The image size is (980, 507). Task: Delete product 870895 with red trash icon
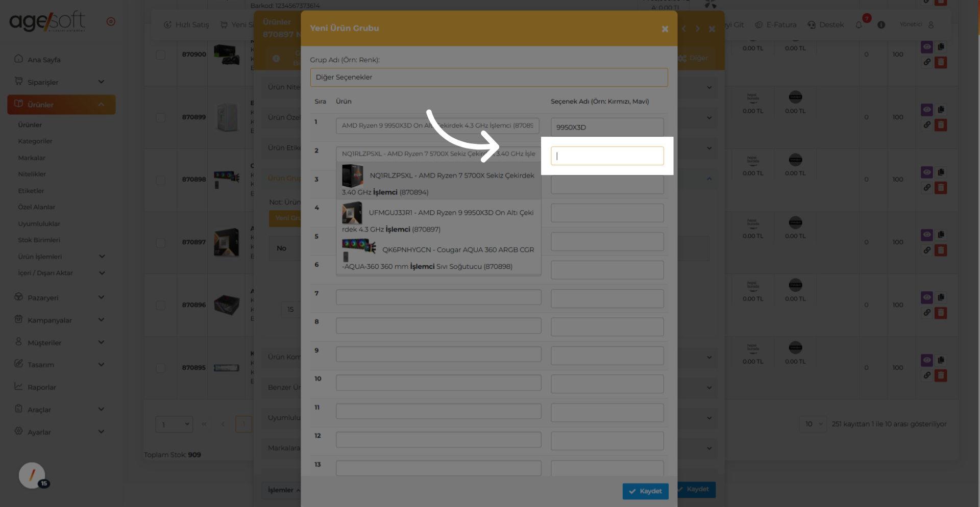click(941, 375)
